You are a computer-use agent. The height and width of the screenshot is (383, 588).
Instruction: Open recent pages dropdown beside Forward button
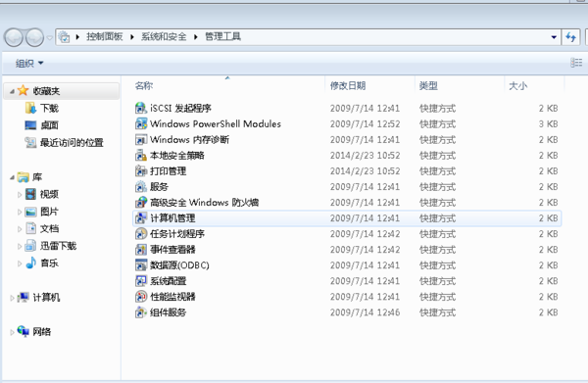point(50,38)
